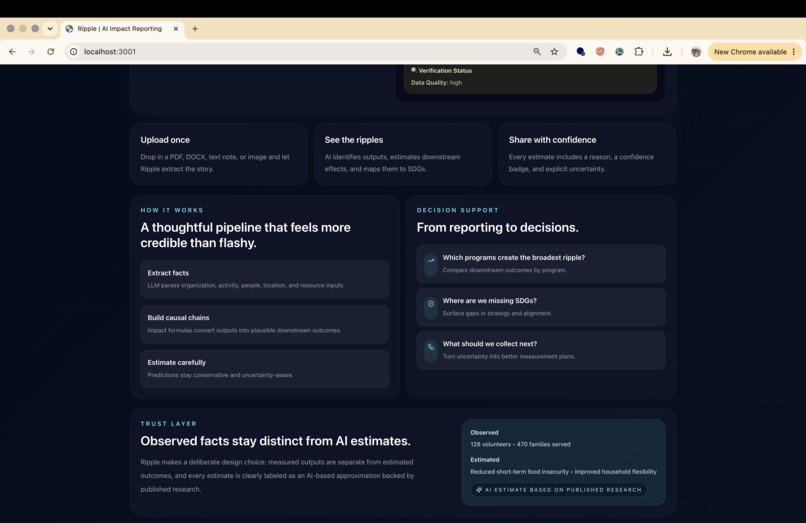Viewport: 806px width, 523px height.
Task: Open the See the ripples card
Action: [402, 154]
